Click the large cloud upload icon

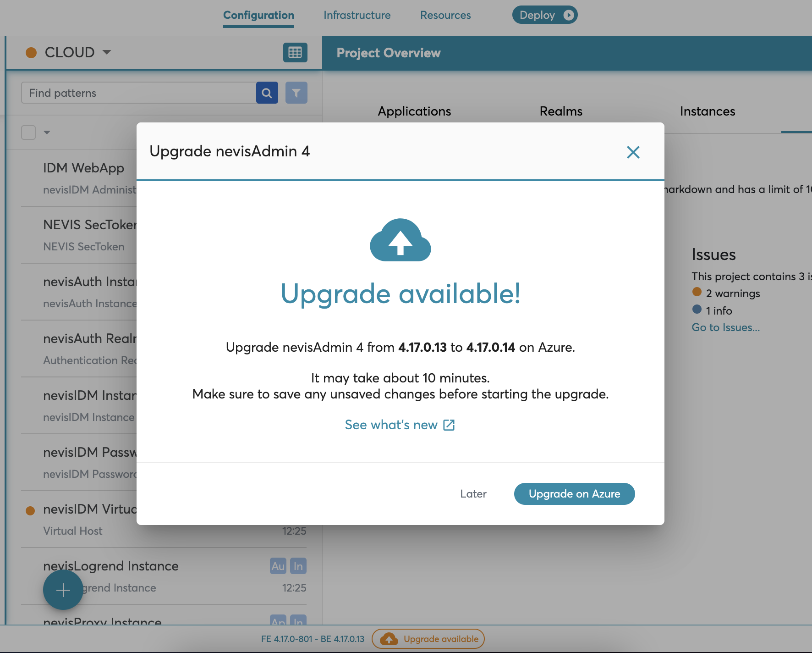(x=401, y=240)
